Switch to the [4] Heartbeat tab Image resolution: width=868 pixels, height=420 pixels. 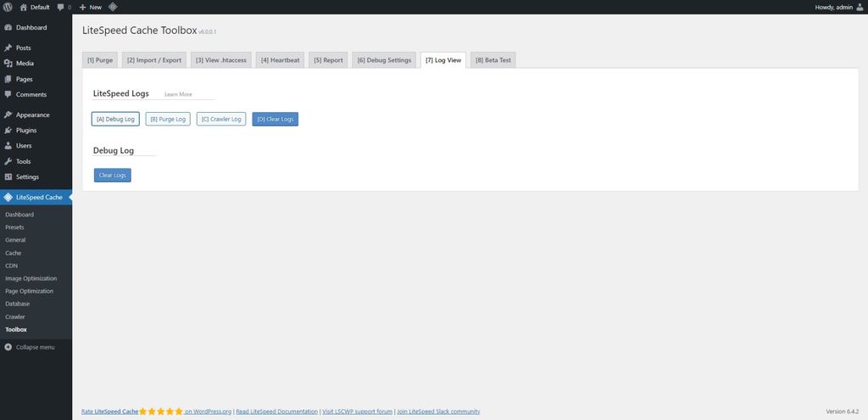pyautogui.click(x=280, y=60)
